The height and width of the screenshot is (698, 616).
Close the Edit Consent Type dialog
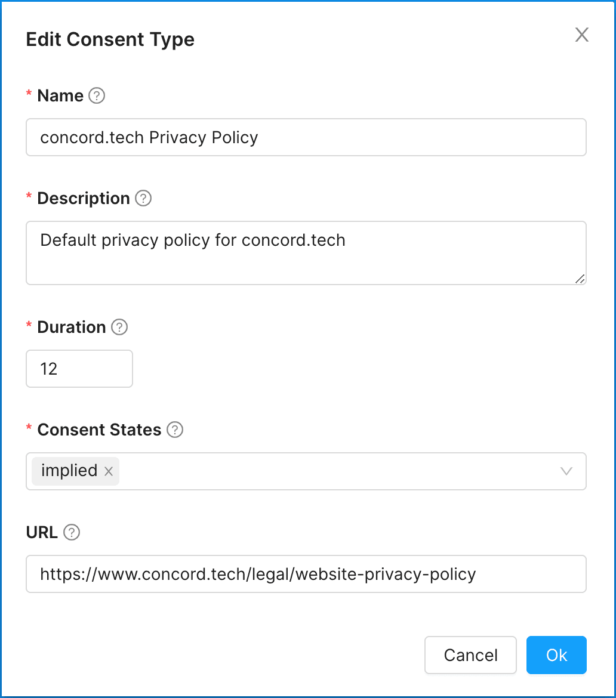(581, 35)
